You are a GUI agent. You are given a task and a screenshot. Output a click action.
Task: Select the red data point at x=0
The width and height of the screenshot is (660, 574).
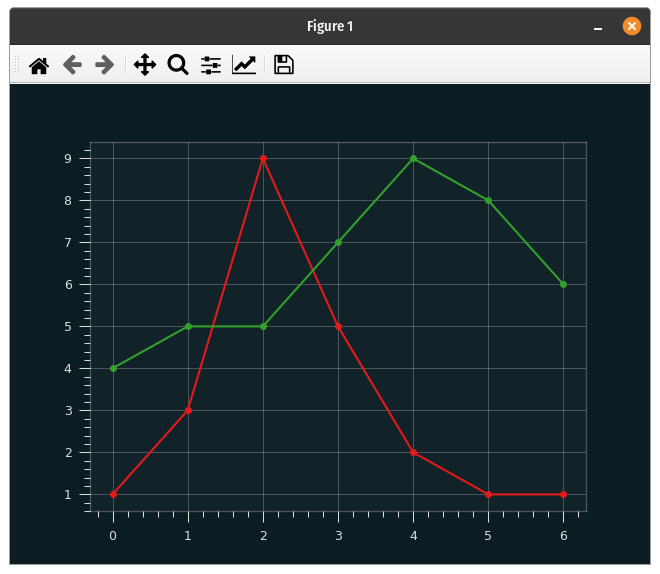click(x=113, y=494)
